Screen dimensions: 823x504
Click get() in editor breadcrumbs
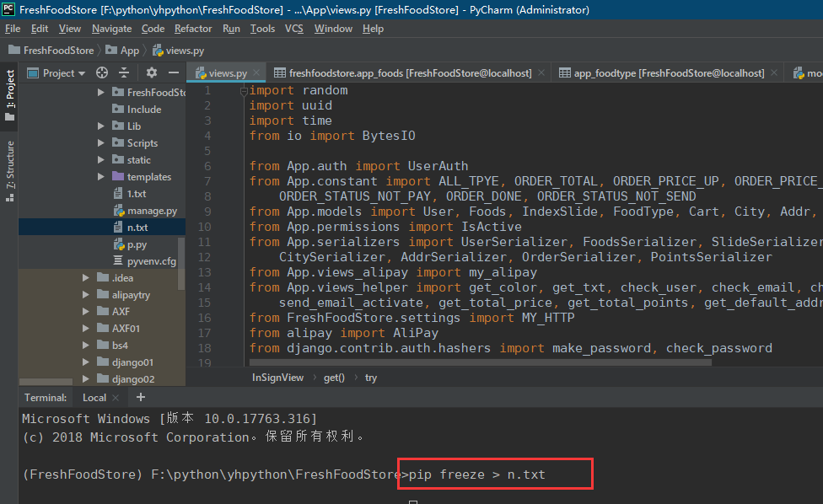(x=334, y=378)
